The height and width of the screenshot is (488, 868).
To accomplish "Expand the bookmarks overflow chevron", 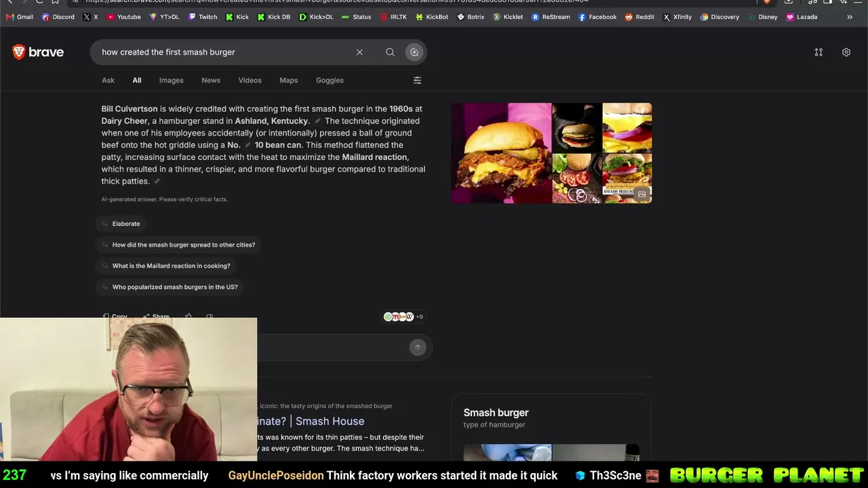I will 850,17.
